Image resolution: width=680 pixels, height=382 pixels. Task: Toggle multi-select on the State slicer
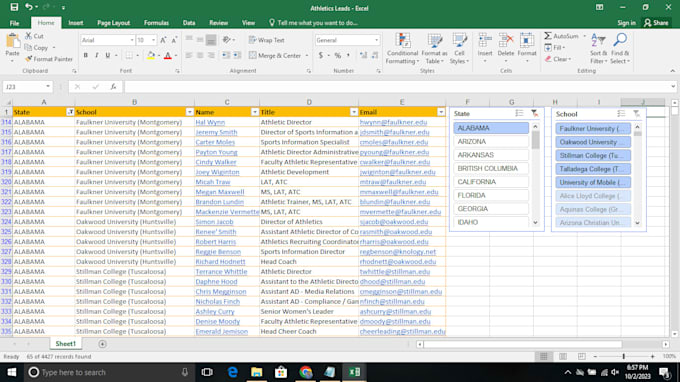[x=520, y=113]
